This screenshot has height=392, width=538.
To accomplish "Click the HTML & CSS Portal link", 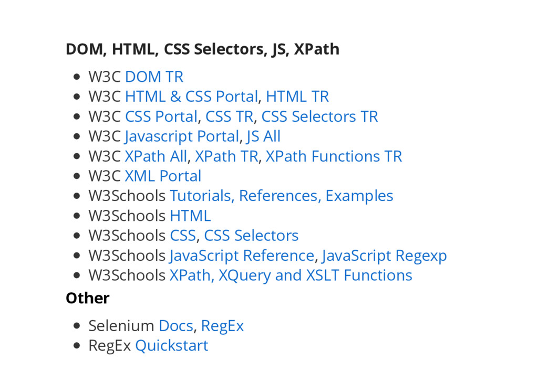I will coord(191,96).
